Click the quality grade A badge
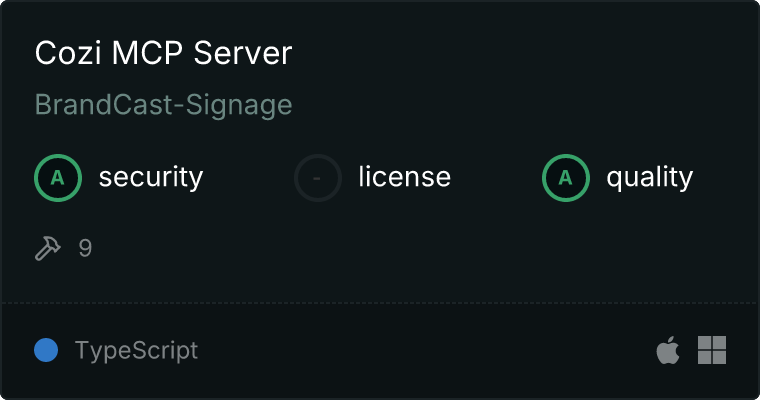Viewport: 760px width, 400px height. coord(566,178)
